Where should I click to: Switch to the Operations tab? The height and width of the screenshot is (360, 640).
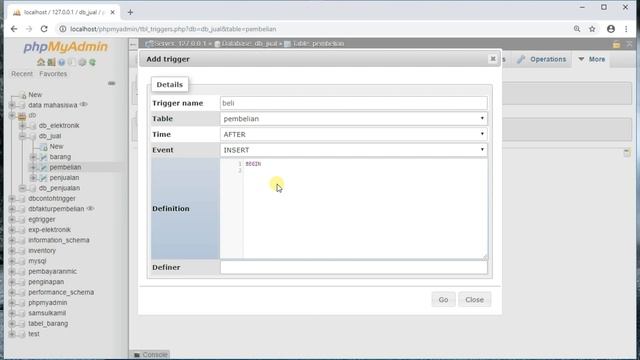(x=541, y=59)
